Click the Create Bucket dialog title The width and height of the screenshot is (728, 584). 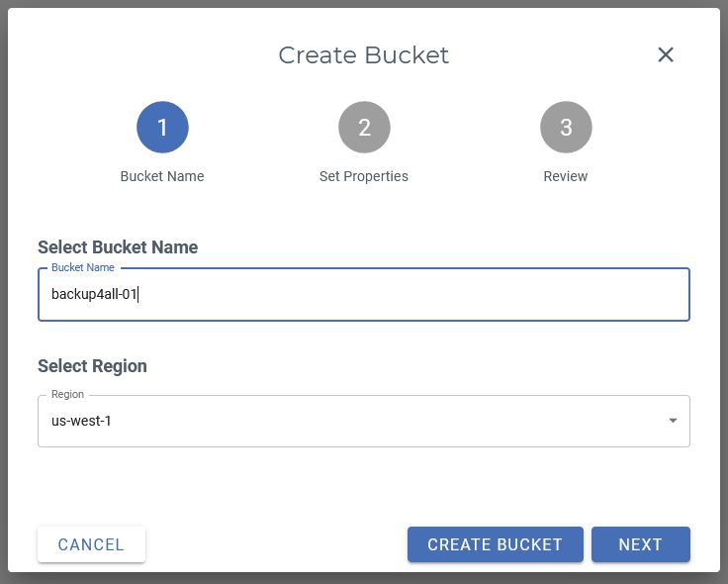click(x=363, y=55)
